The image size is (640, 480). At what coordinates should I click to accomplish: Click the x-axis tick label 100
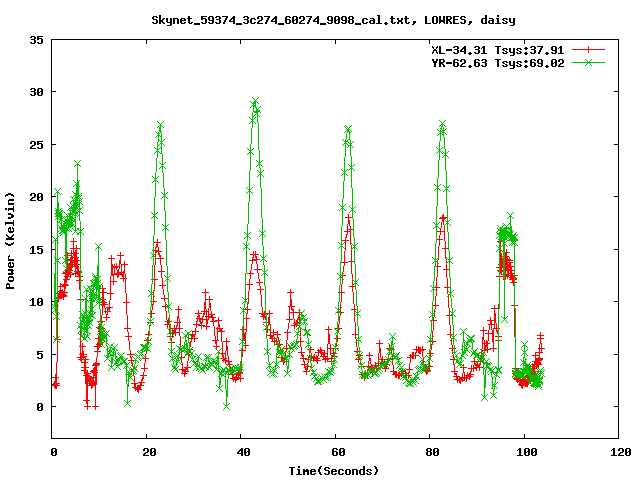(x=527, y=452)
